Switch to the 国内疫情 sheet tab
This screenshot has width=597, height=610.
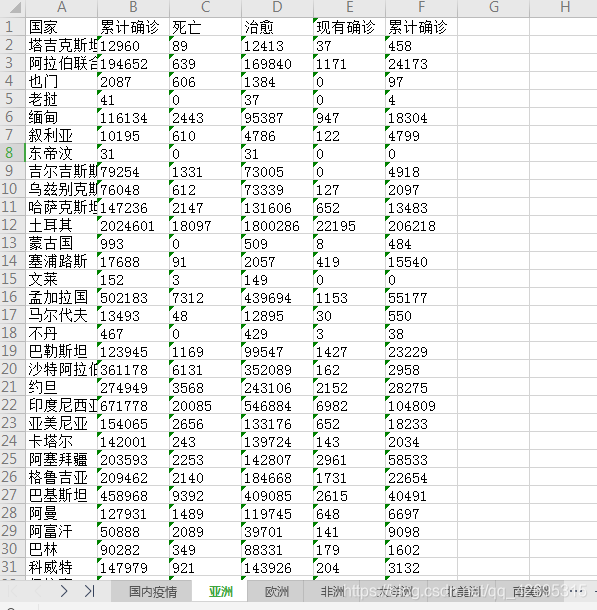[152, 592]
